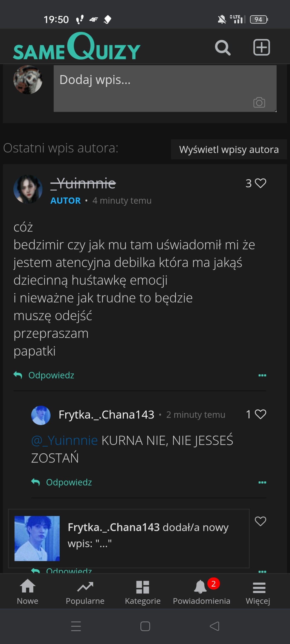Screen dimensions: 290x644
Task: Open the Więcej hamburger menu
Action: [x=258, y=592]
